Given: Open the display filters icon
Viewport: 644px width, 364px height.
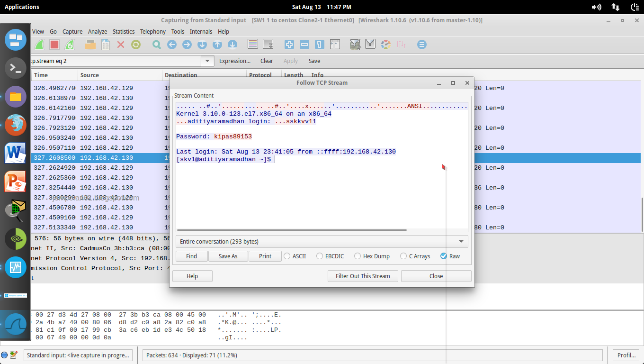Looking at the screenshot, I should pyautogui.click(x=370, y=45).
